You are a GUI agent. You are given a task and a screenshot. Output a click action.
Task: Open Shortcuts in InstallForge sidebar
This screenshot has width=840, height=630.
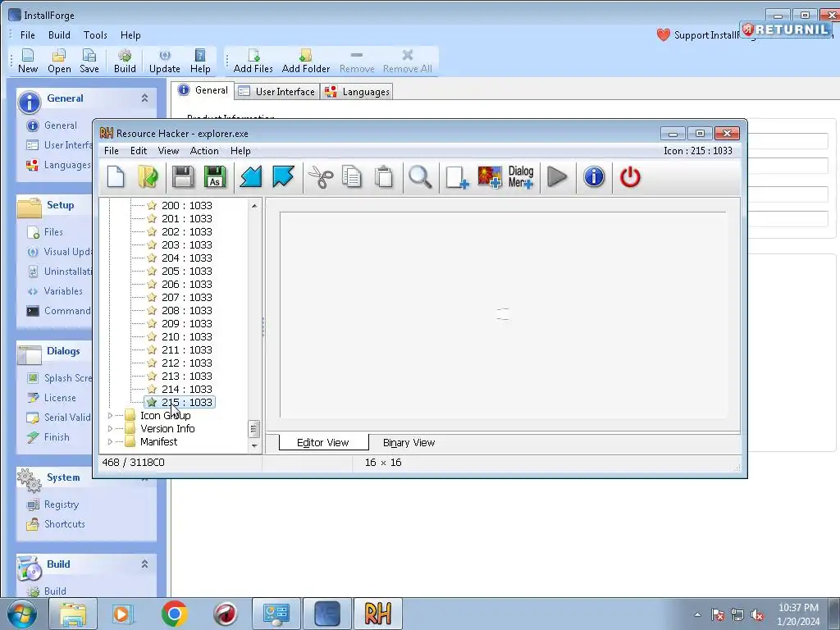tap(64, 524)
